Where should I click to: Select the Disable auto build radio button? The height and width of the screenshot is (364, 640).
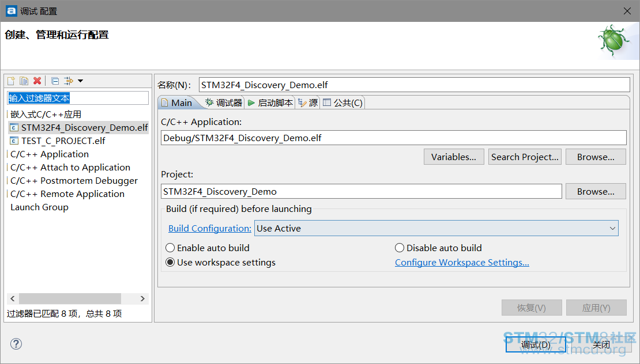point(399,248)
